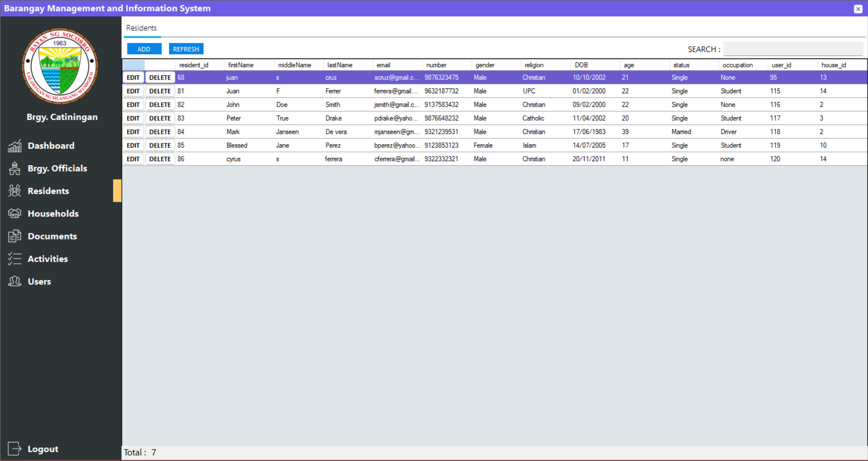This screenshot has height=461, width=868.
Task: Edit resident 68 juan cruz
Action: click(133, 77)
